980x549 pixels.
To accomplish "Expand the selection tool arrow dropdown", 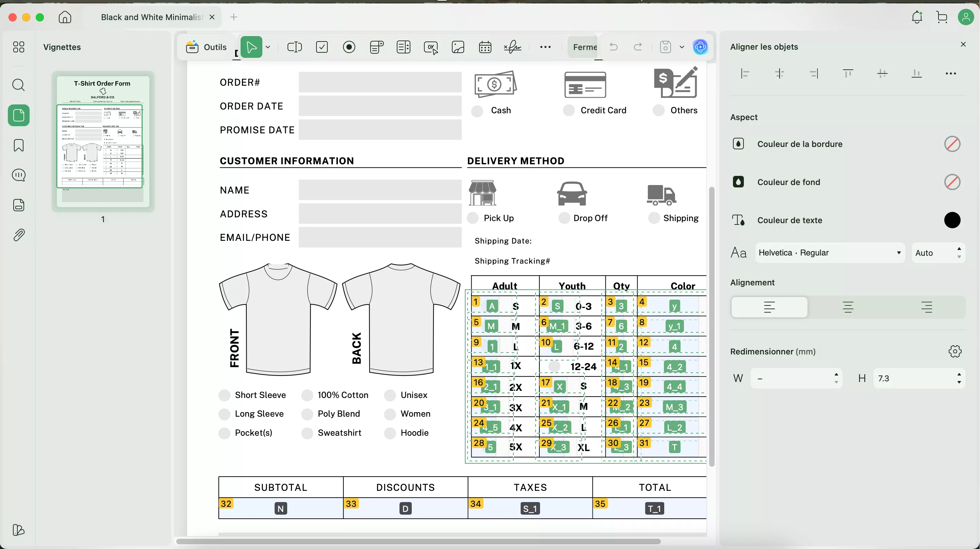I will [x=268, y=47].
